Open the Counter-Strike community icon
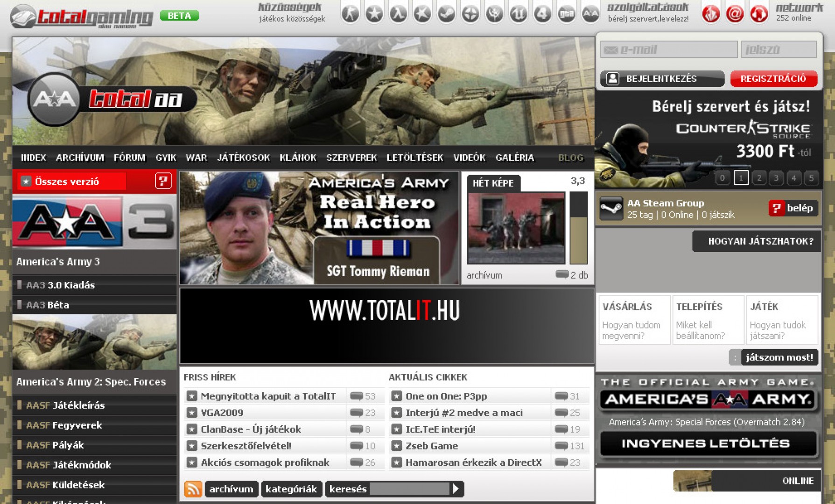This screenshot has height=504, width=835. click(x=350, y=14)
